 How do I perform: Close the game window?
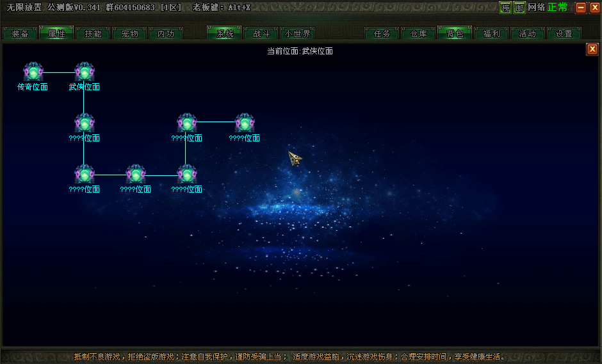click(595, 8)
